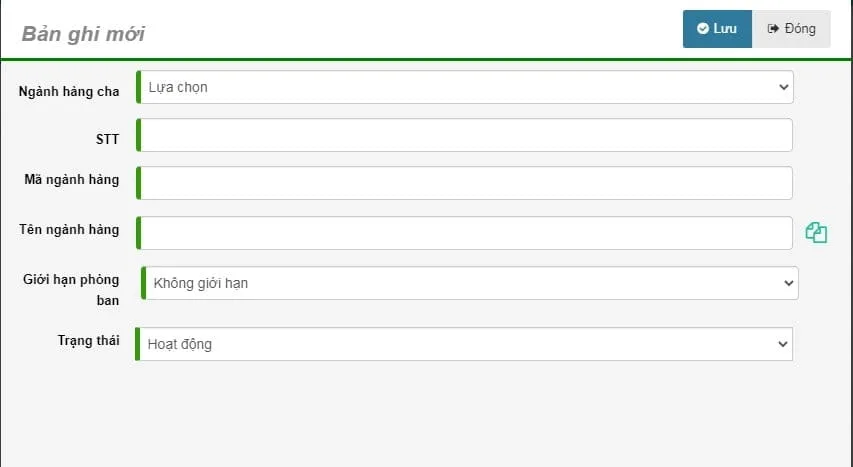
Task: Save the record with the Lưu button
Action: click(717, 29)
